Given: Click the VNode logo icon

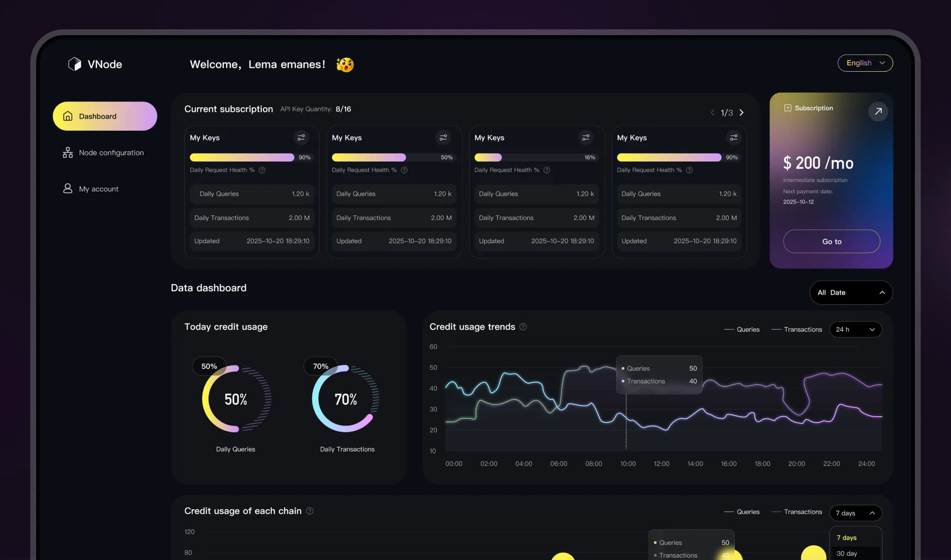Looking at the screenshot, I should tap(74, 63).
